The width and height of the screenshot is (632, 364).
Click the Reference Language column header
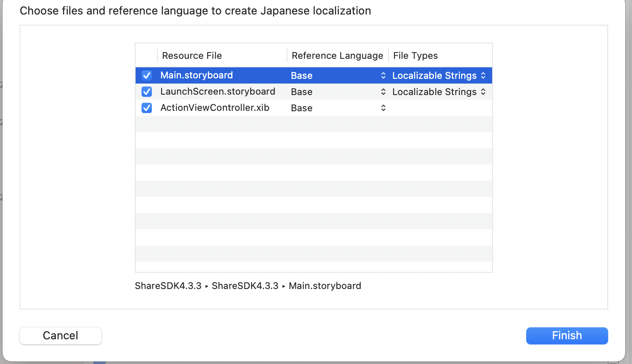[337, 56]
